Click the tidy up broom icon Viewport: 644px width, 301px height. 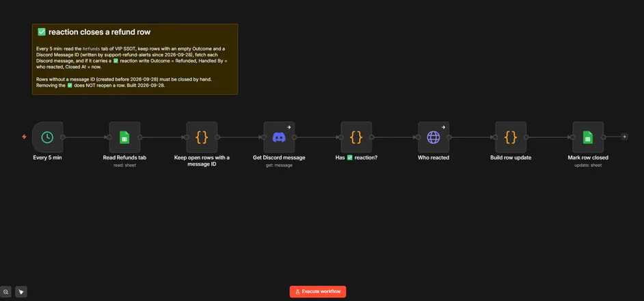click(21, 291)
